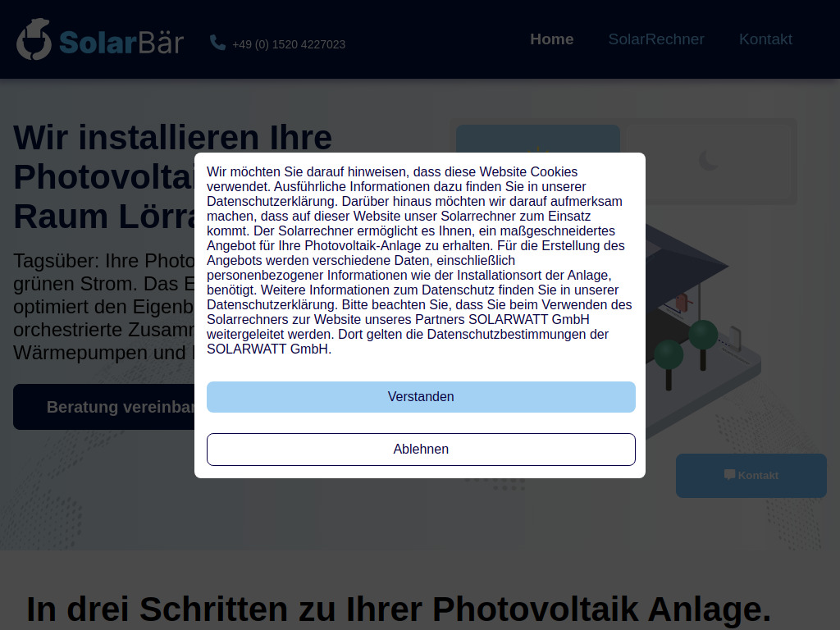Accept cookies with the Verstanden button
This screenshot has width=840, height=630.
pos(421,396)
